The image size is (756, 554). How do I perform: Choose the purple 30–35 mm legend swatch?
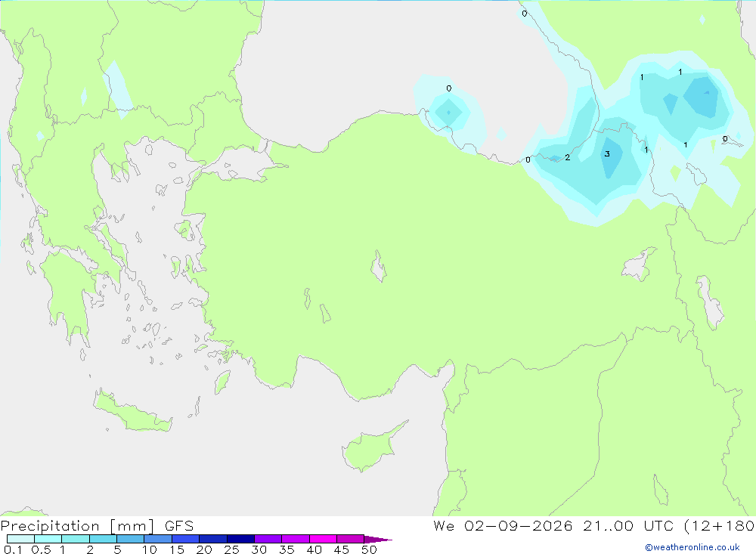pos(268,539)
